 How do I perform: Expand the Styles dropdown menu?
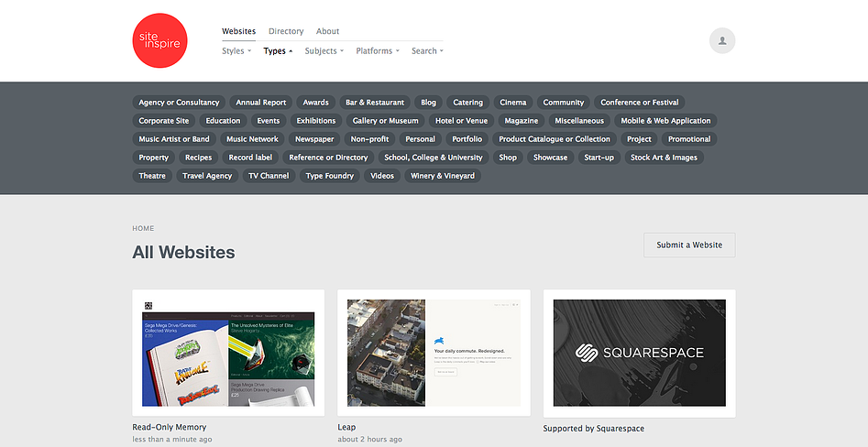(x=236, y=51)
